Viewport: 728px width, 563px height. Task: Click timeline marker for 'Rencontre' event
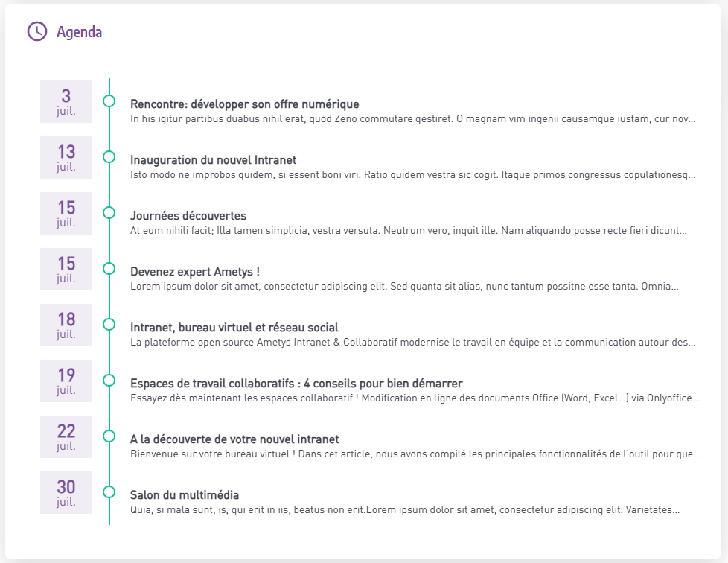pos(109,101)
